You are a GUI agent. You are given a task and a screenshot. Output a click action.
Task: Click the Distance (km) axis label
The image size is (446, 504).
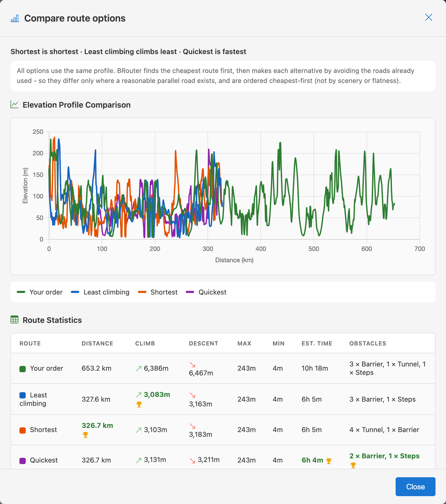click(234, 260)
